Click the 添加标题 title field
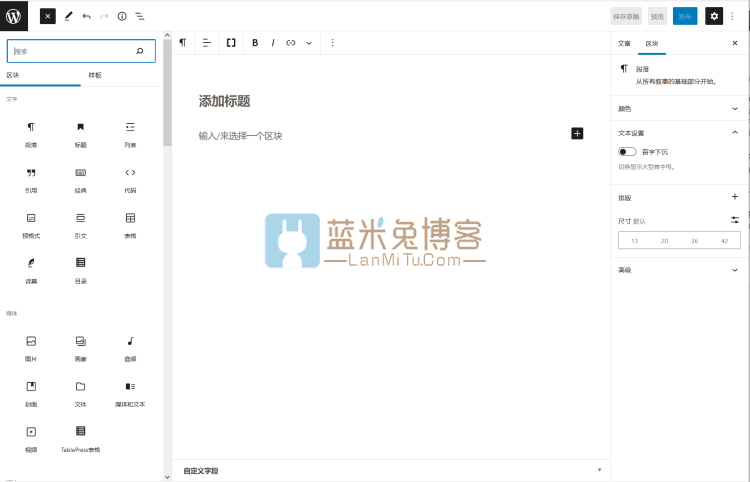Screen dimensions: 750x482 (224, 101)
